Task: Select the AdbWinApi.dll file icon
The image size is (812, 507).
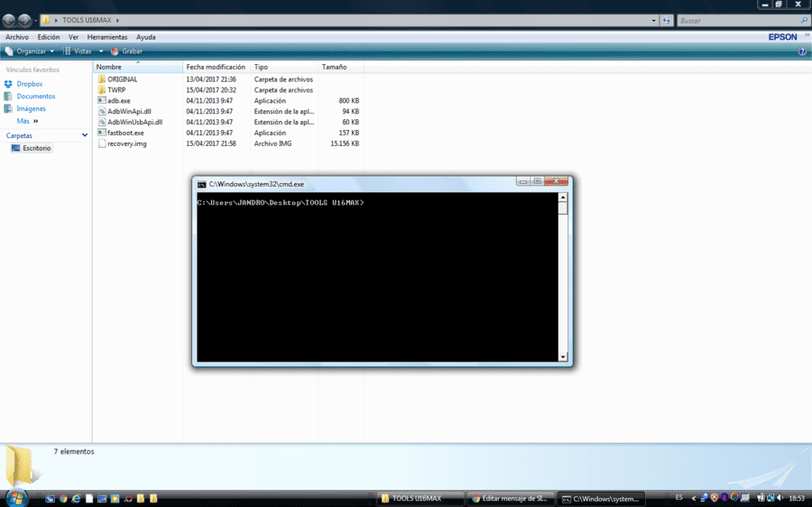Action: coord(101,111)
